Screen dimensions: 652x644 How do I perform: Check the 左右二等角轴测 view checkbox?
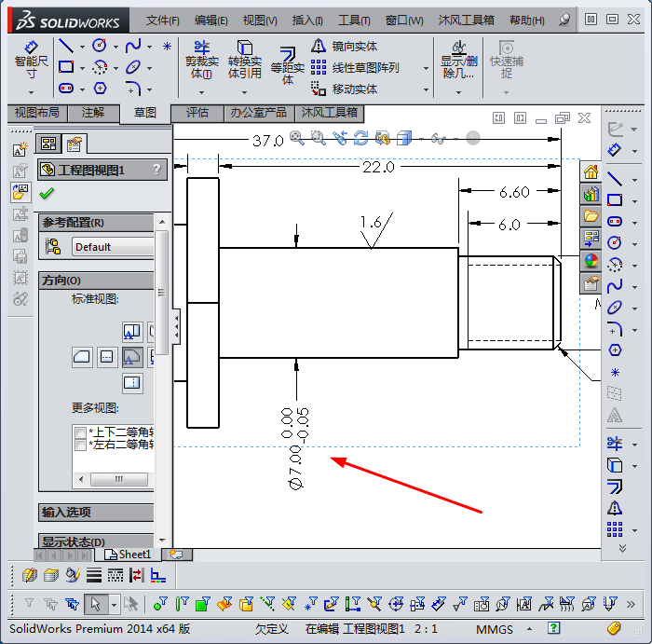tap(81, 445)
